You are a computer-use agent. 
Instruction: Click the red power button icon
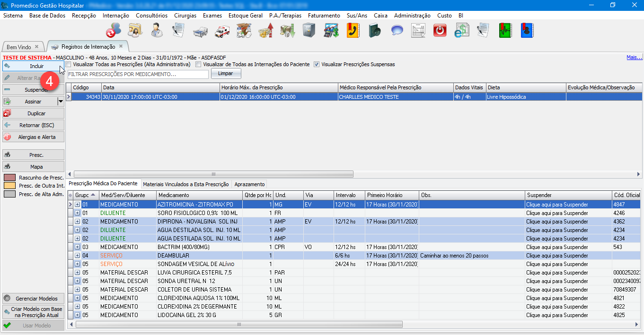(440, 31)
